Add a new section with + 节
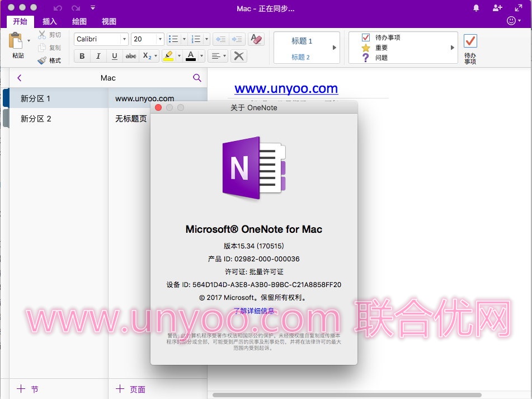The image size is (532, 399). [x=28, y=389]
